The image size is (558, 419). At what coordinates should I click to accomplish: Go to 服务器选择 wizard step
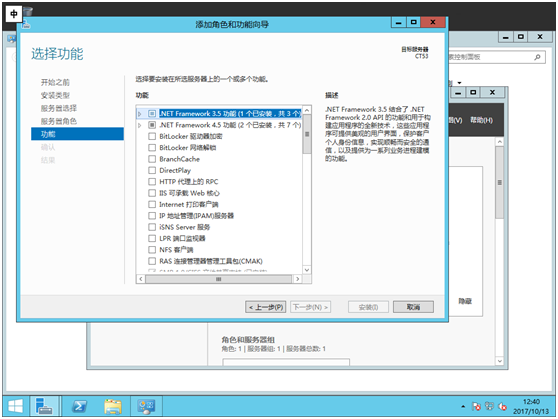click(59, 108)
